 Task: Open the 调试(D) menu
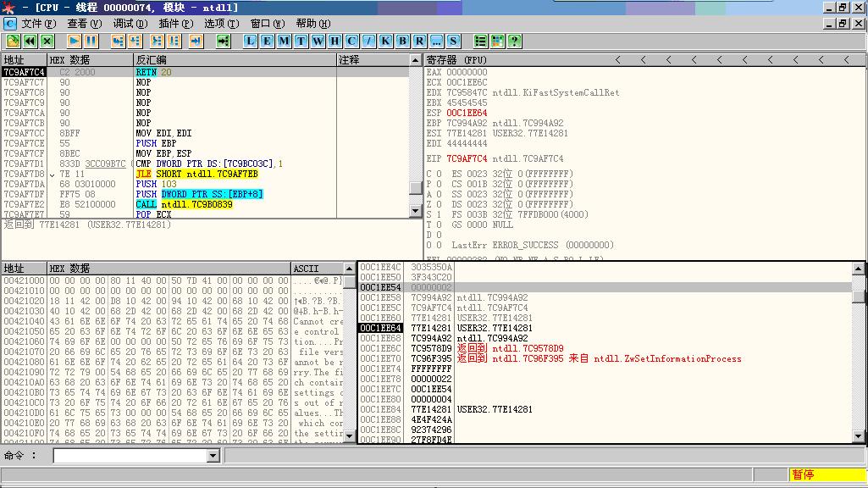tap(130, 24)
